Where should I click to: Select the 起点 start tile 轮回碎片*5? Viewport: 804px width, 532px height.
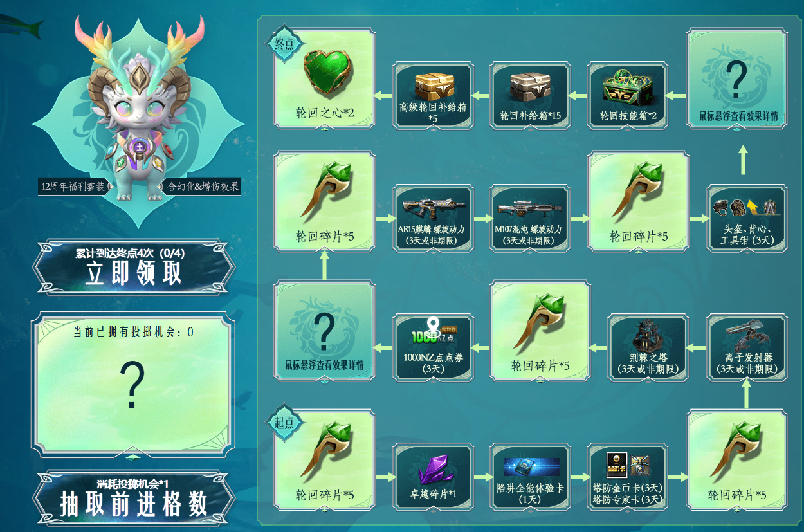tap(325, 459)
